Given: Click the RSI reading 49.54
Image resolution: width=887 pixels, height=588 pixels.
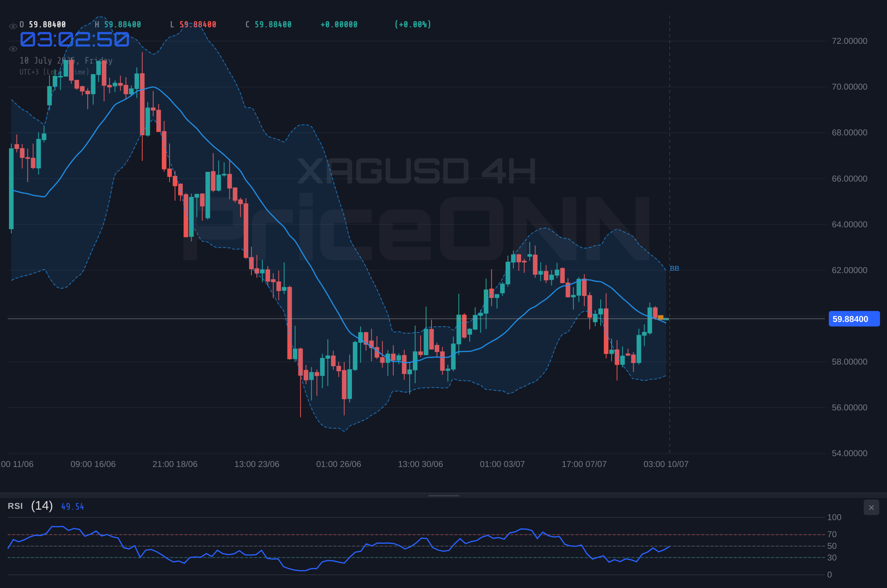Looking at the screenshot, I should [x=73, y=507].
